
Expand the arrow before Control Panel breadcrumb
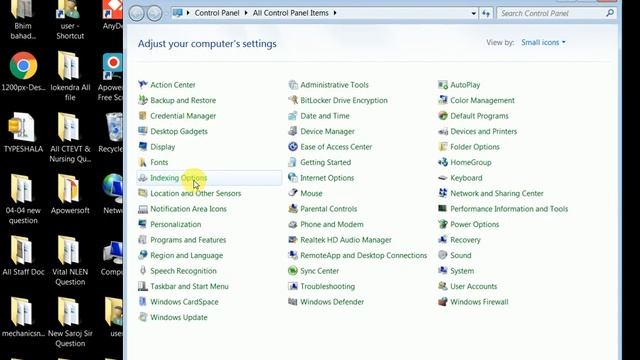click(x=188, y=13)
